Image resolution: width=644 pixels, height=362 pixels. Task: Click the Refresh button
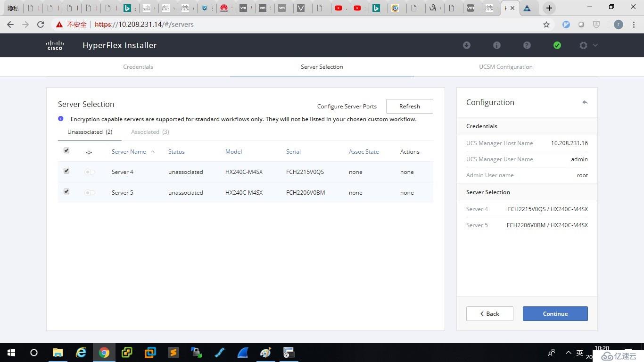[x=410, y=107]
